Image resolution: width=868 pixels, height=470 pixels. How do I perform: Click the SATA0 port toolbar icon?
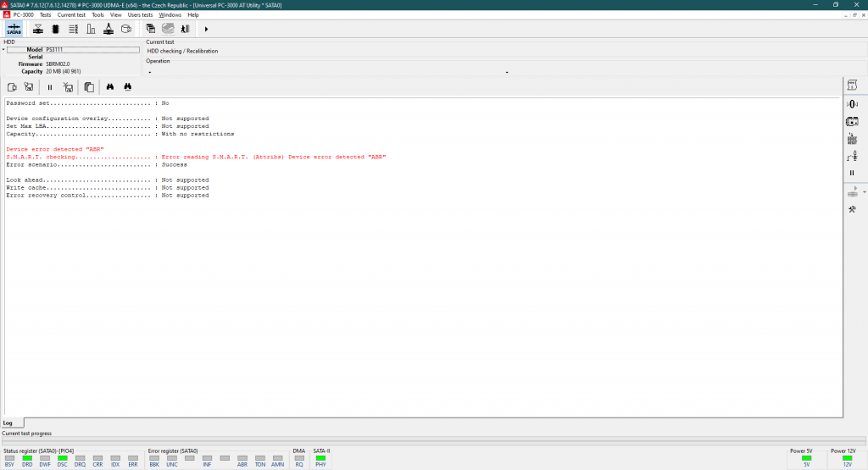[x=14, y=29]
